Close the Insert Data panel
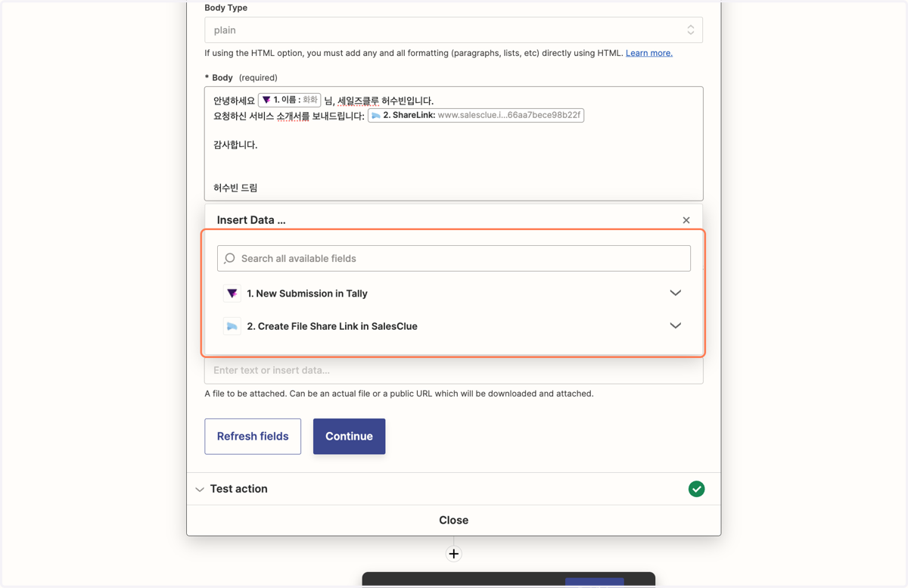The width and height of the screenshot is (908, 588). (686, 220)
